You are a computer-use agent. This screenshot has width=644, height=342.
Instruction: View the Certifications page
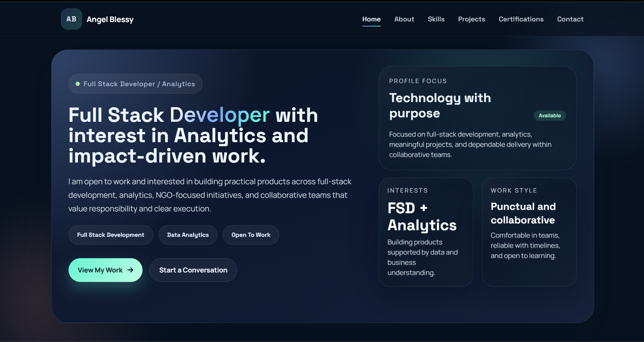tap(521, 19)
